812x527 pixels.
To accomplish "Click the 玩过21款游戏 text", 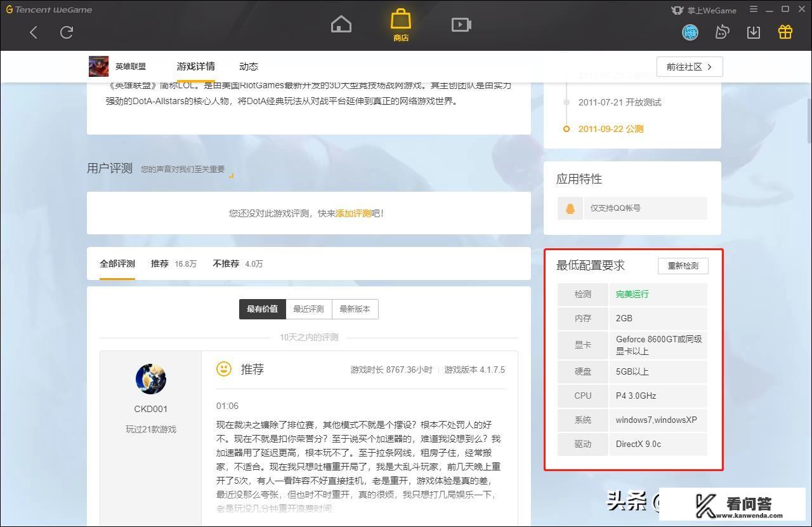I will 151,429.
